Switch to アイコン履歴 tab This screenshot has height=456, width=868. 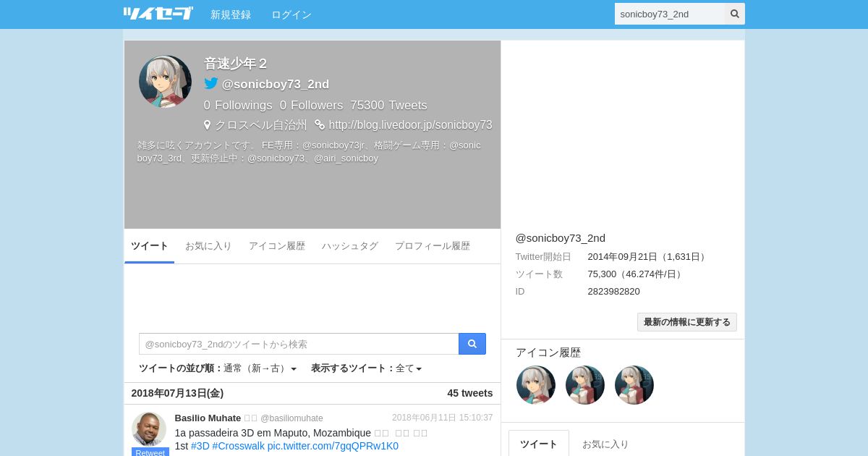point(277,246)
